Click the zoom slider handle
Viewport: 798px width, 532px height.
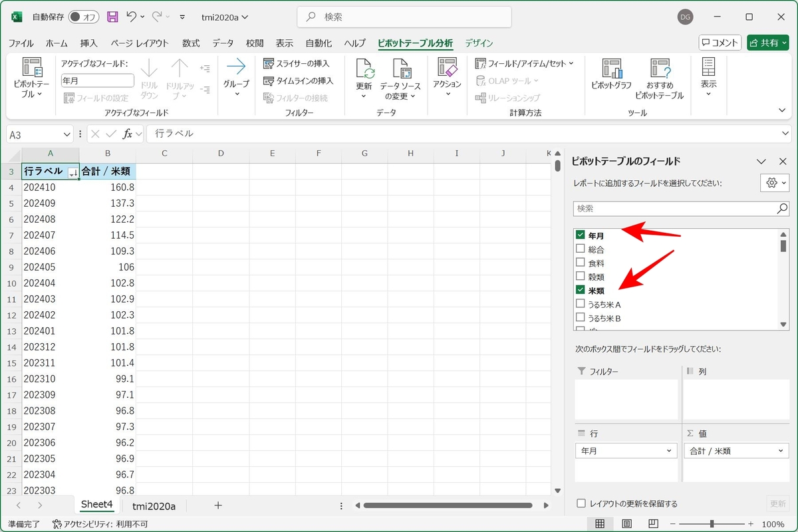pos(712,524)
